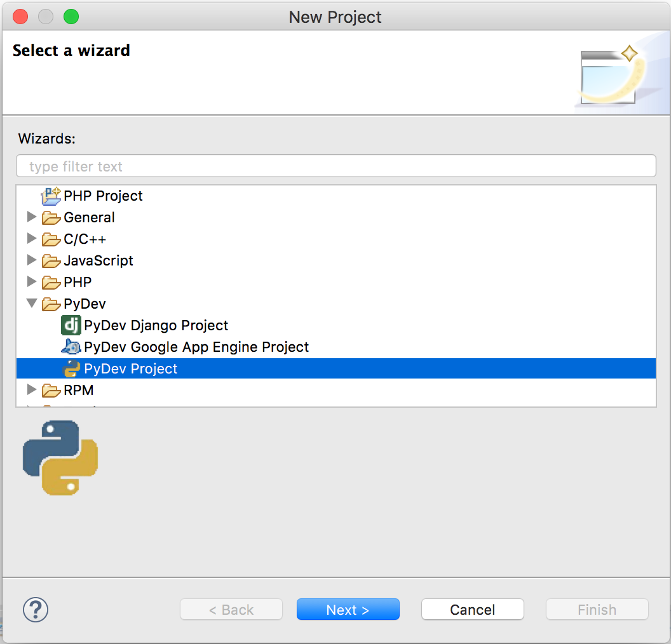Expand the PHP folder category

click(x=31, y=281)
